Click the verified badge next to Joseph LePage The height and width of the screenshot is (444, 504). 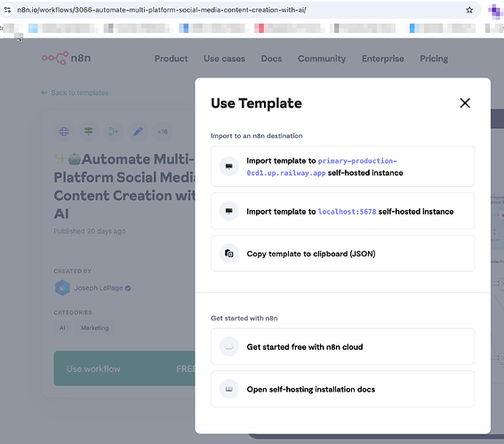[x=128, y=288]
